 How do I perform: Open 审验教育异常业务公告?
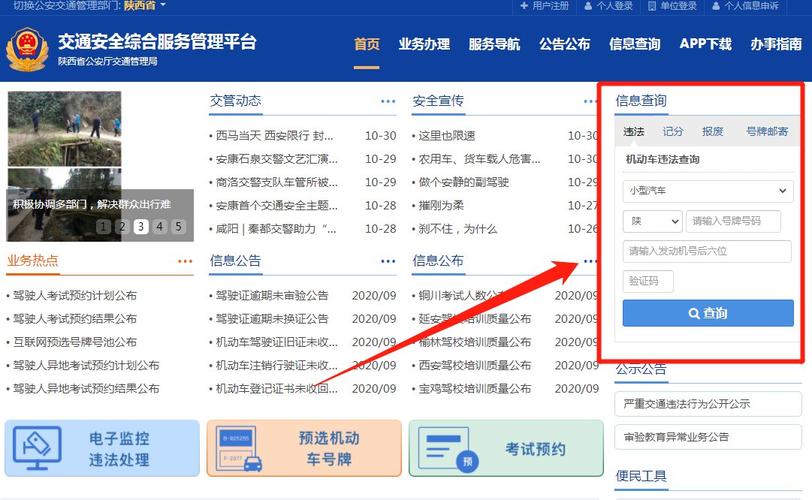click(x=708, y=437)
